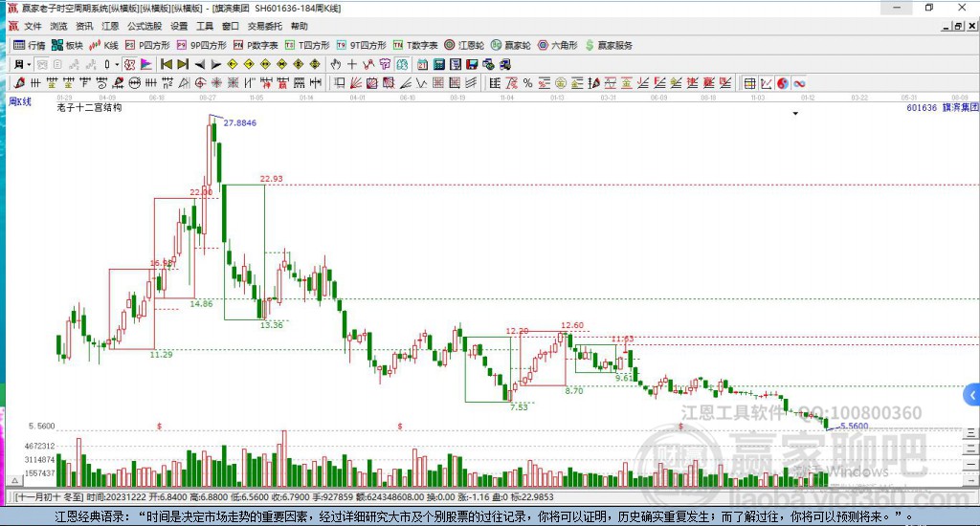
Task: Open the 江恩 menu
Action: coord(110,26)
